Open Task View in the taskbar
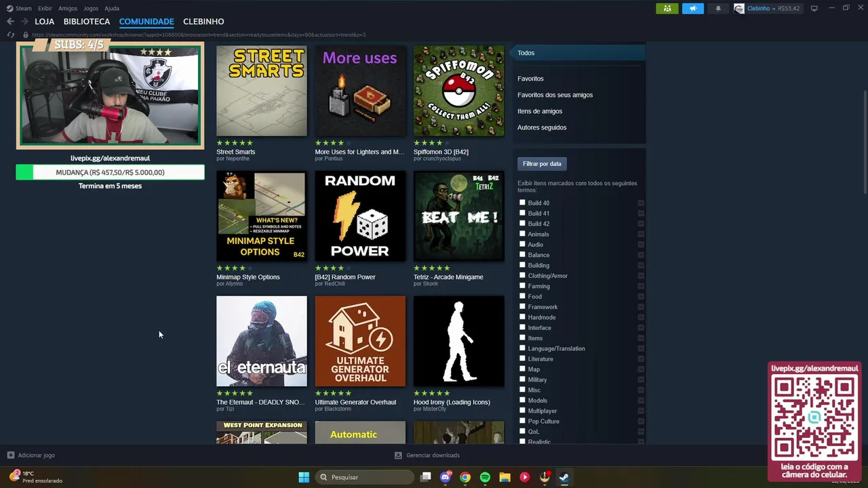 click(426, 477)
